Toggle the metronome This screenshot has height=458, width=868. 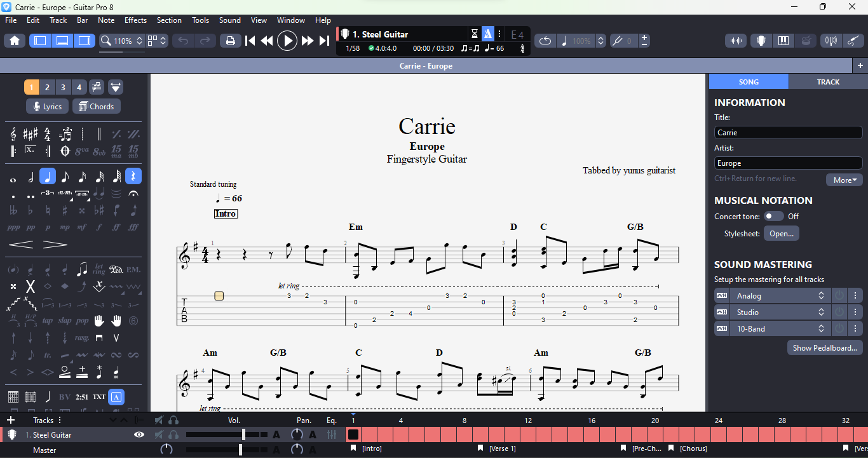click(x=487, y=34)
